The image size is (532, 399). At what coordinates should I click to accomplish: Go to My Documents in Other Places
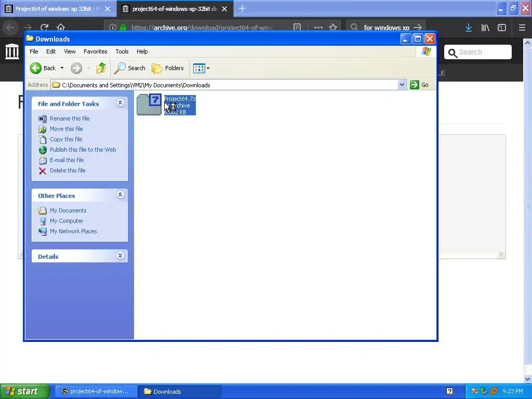click(x=68, y=210)
